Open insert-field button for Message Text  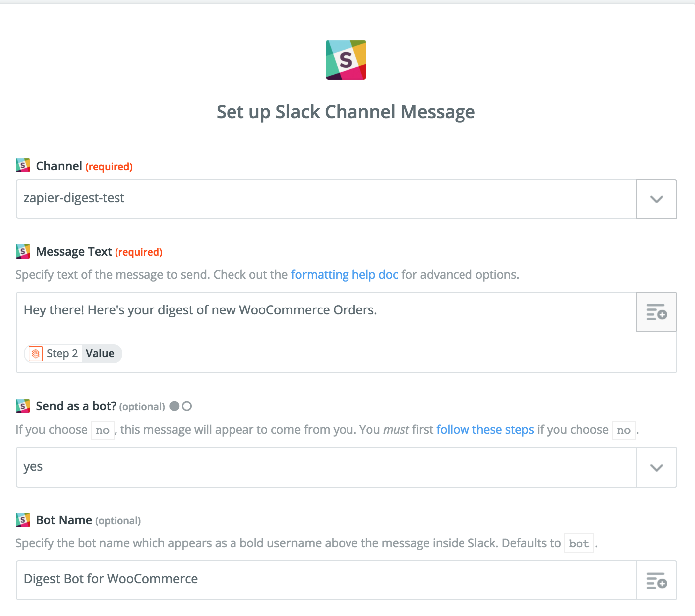click(x=656, y=312)
